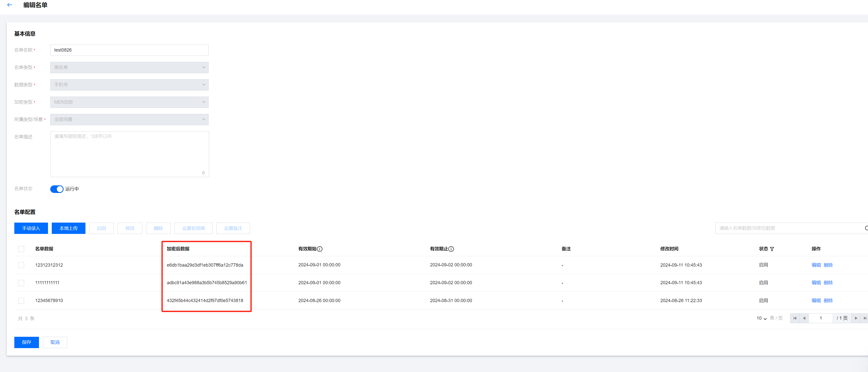
Task: Focus the 名单名称 input field
Action: tap(129, 50)
